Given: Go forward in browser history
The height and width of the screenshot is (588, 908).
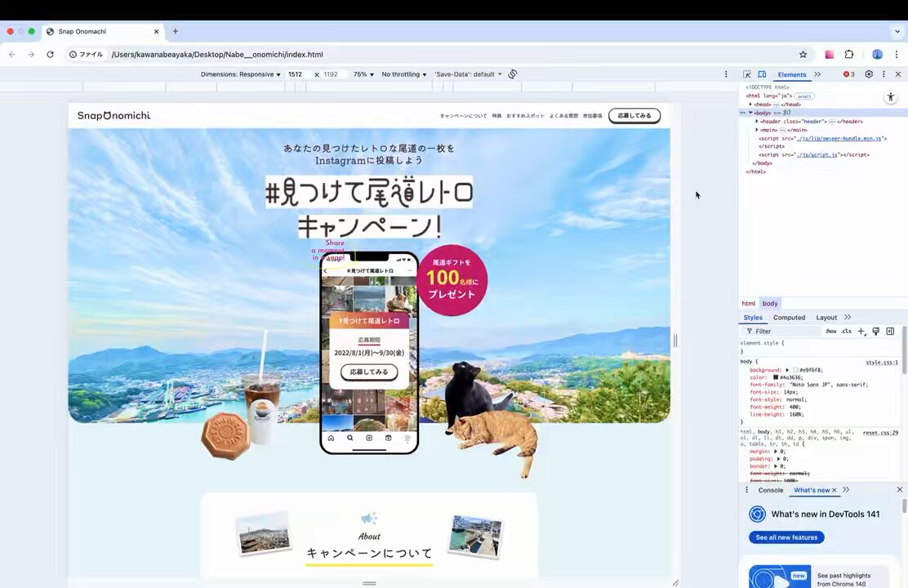Looking at the screenshot, I should point(31,55).
